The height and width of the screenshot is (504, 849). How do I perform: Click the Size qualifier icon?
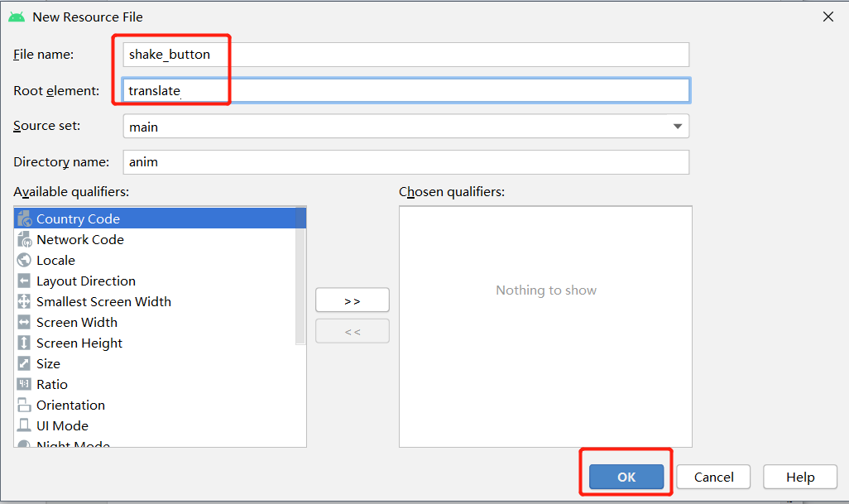[x=24, y=363]
